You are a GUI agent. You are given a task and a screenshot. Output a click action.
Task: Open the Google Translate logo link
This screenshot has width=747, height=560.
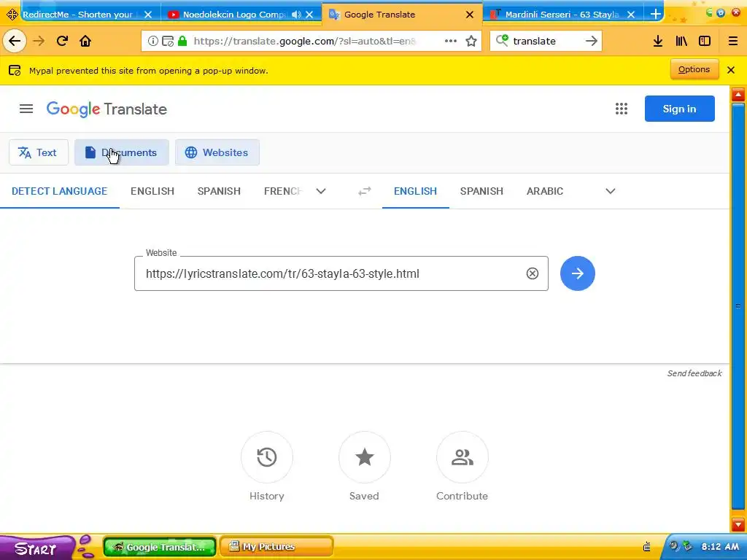[107, 109]
